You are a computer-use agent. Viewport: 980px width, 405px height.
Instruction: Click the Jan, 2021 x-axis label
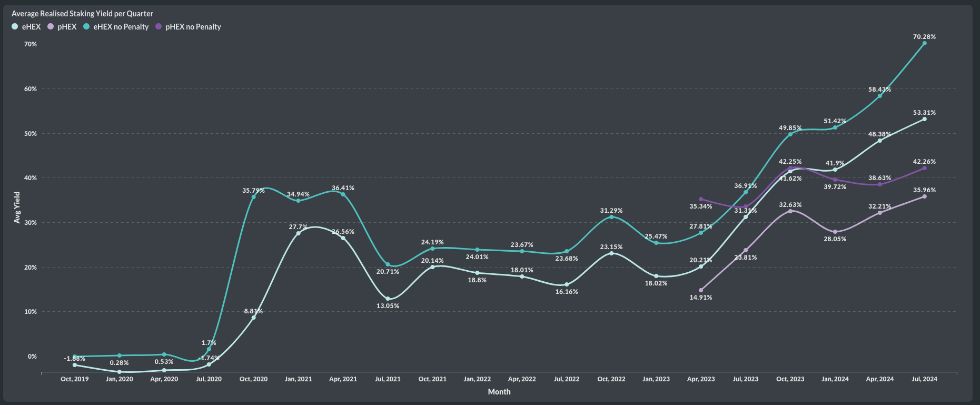coord(298,379)
